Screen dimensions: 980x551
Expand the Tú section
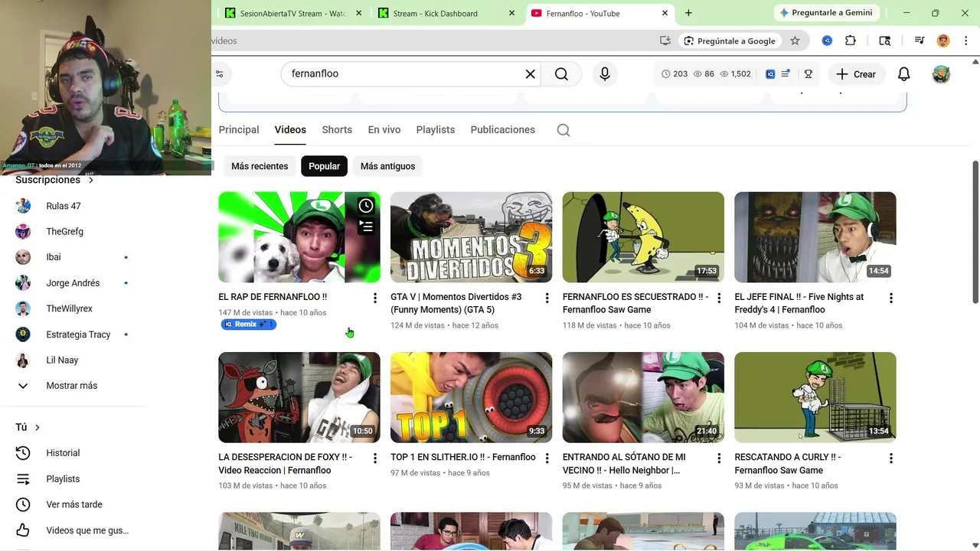coord(28,427)
